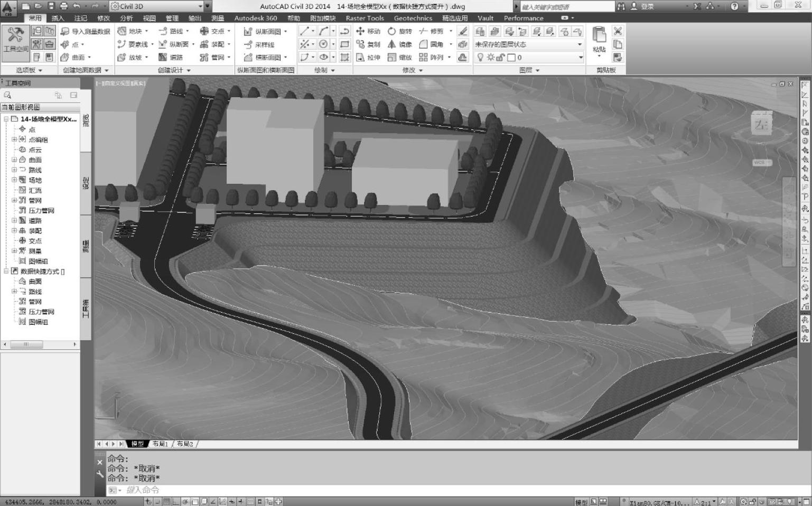Viewport: 812px width, 506px height.
Task: Expand 曲面 node under drawing tree
Action: coord(14,160)
